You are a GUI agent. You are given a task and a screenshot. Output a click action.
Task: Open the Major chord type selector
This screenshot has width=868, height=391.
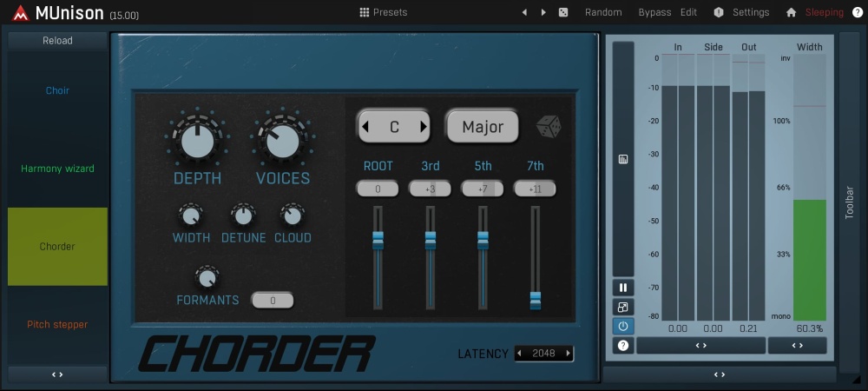[x=483, y=127]
